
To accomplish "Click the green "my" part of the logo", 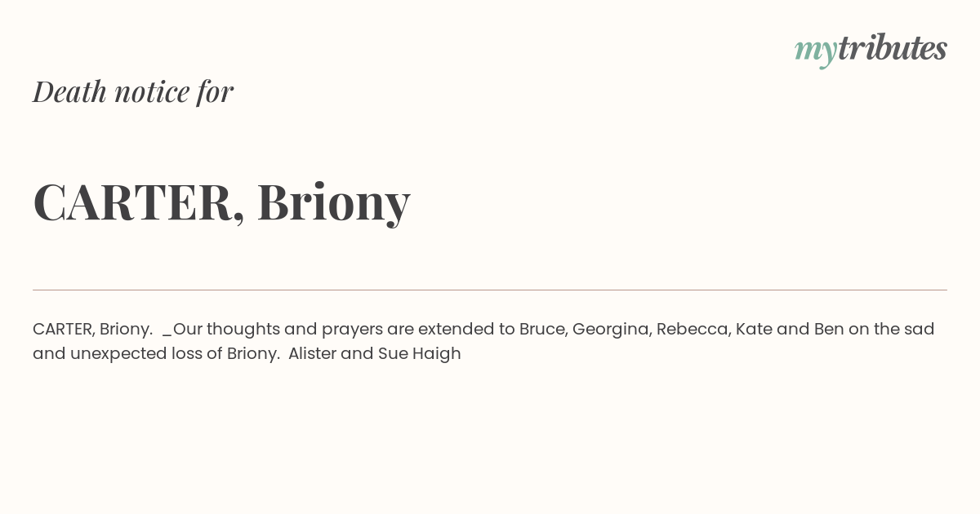I will 815,51.
